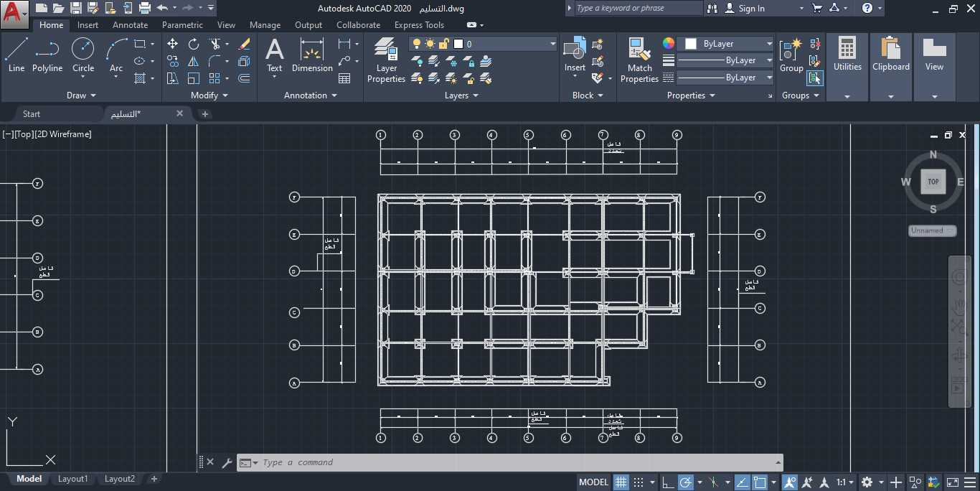Viewport: 980px width, 491px height.
Task: Select the Polyline tool
Action: [x=47, y=57]
